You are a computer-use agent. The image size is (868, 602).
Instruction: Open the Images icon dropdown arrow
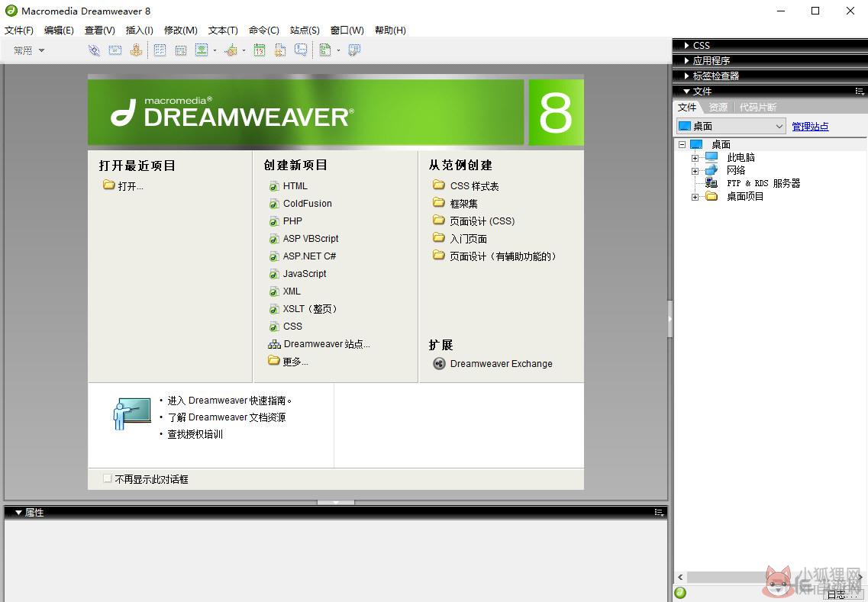click(215, 51)
